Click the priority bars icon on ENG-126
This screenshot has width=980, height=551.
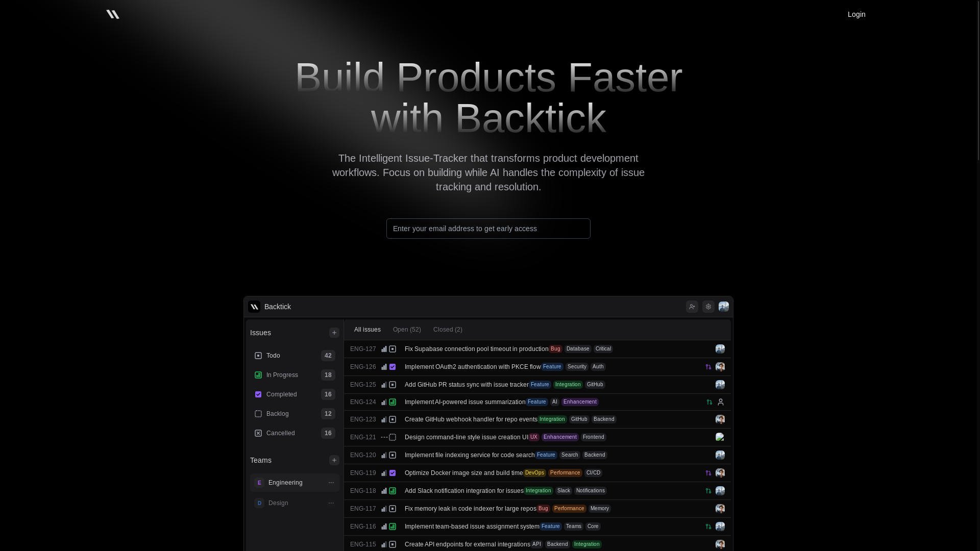[384, 367]
